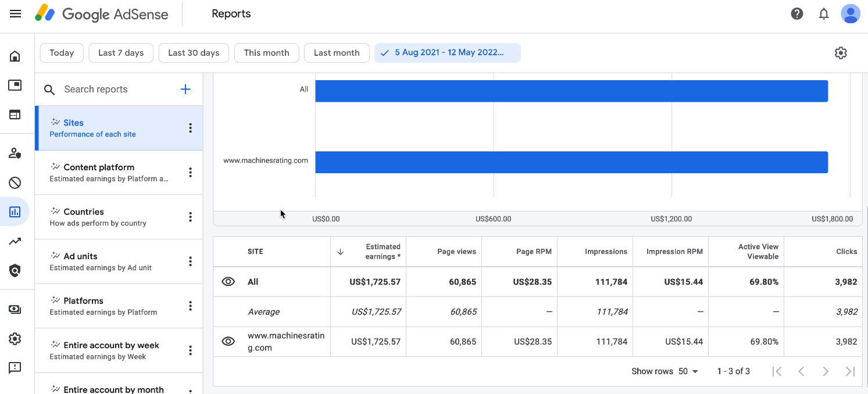Select the Ad units report
Image resolution: width=868 pixels, height=394 pixels.
point(119,262)
